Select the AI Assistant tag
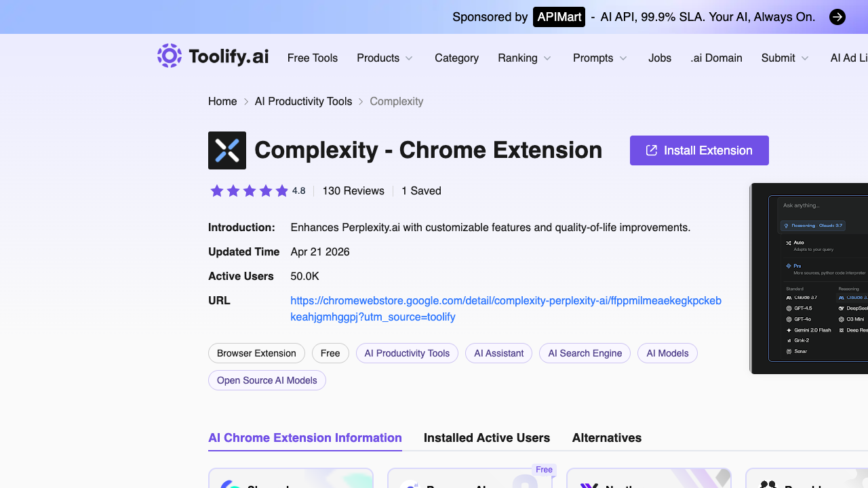The height and width of the screenshot is (488, 868). (x=499, y=353)
